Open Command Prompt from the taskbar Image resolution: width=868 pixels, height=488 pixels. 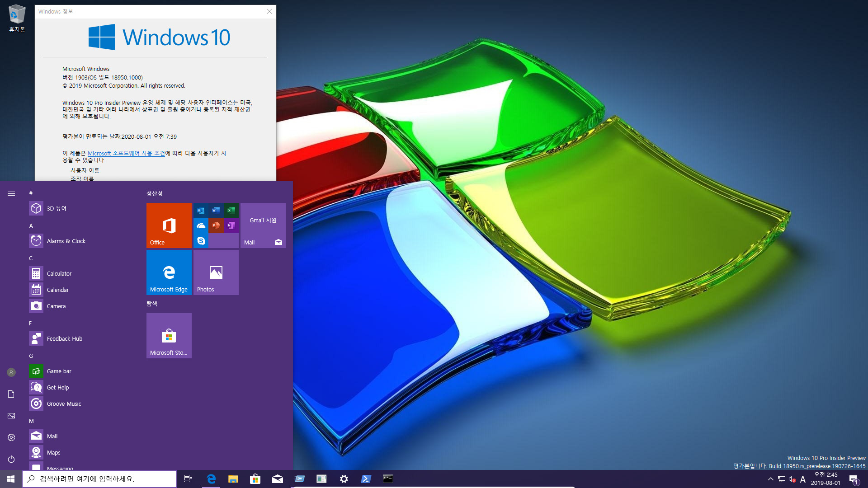point(388,479)
